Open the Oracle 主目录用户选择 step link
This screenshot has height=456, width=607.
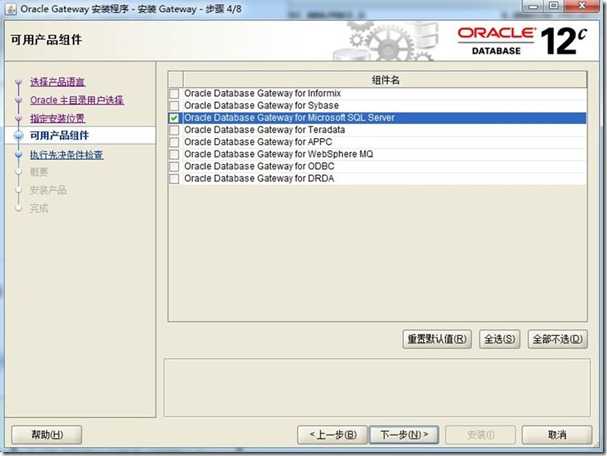[77, 100]
